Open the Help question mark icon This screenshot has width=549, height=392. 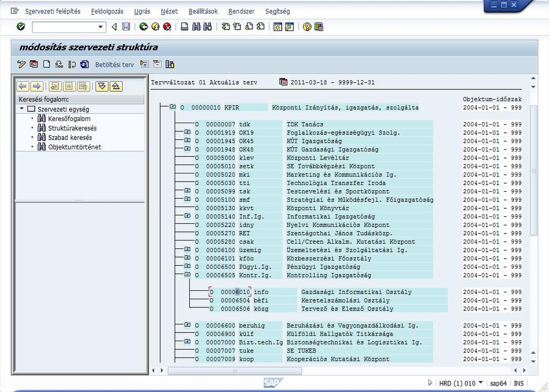tap(307, 27)
